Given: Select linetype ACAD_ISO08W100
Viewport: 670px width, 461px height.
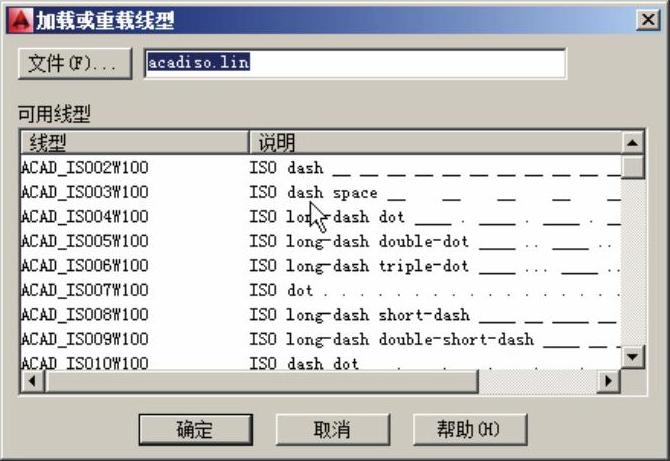Looking at the screenshot, I should point(85,315).
